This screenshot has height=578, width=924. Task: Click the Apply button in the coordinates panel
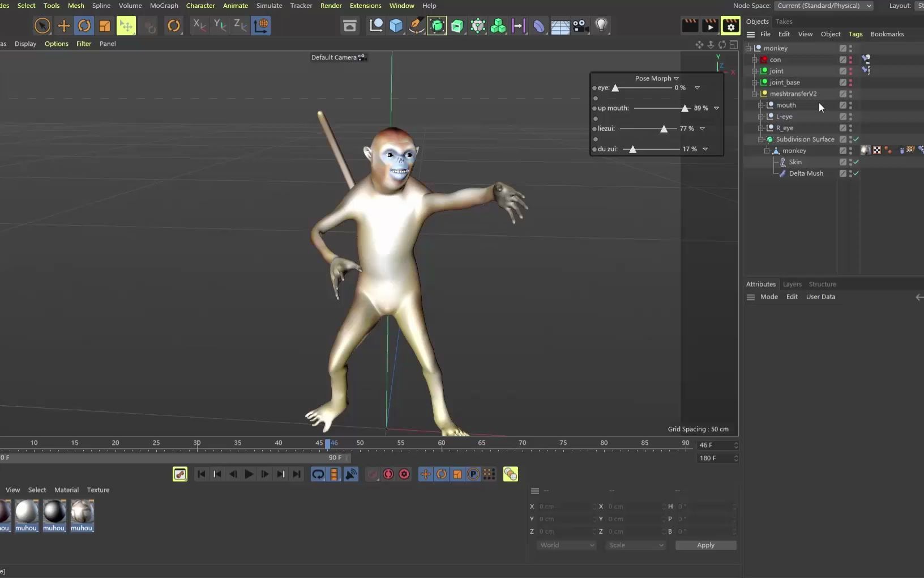(x=705, y=545)
